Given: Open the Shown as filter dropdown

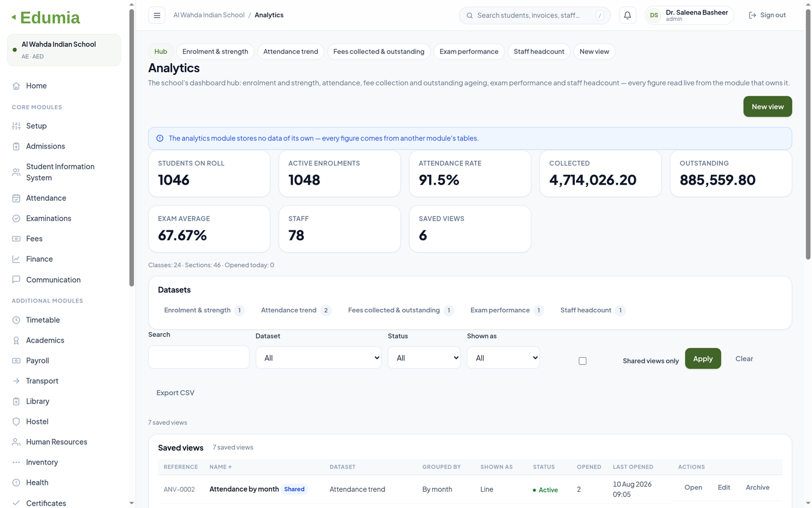Looking at the screenshot, I should click(x=503, y=358).
